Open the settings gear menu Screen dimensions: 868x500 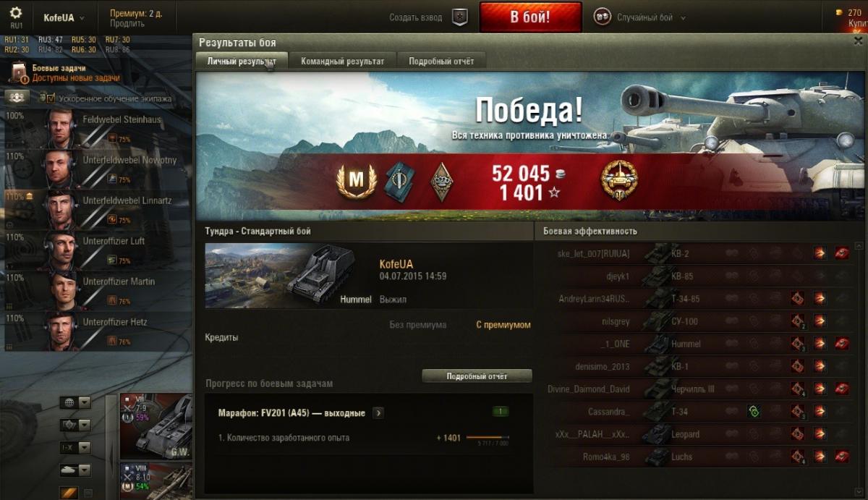pos(16,13)
